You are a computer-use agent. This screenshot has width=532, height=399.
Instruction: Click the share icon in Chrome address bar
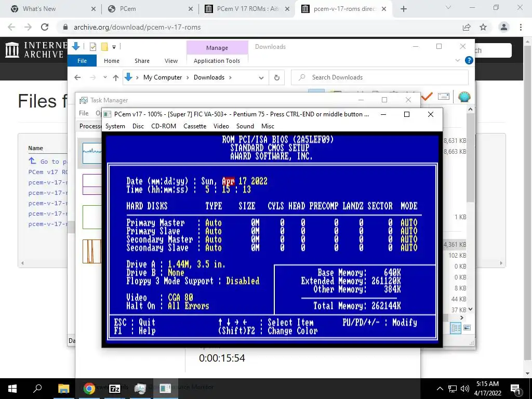coord(467,27)
